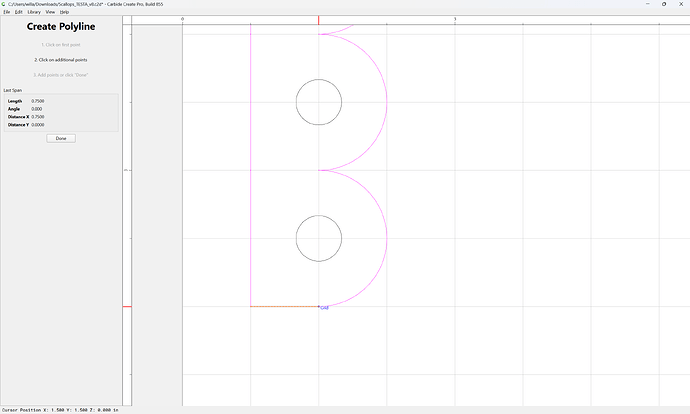Click the polyline endpoint node near Grid label

(x=319, y=306)
